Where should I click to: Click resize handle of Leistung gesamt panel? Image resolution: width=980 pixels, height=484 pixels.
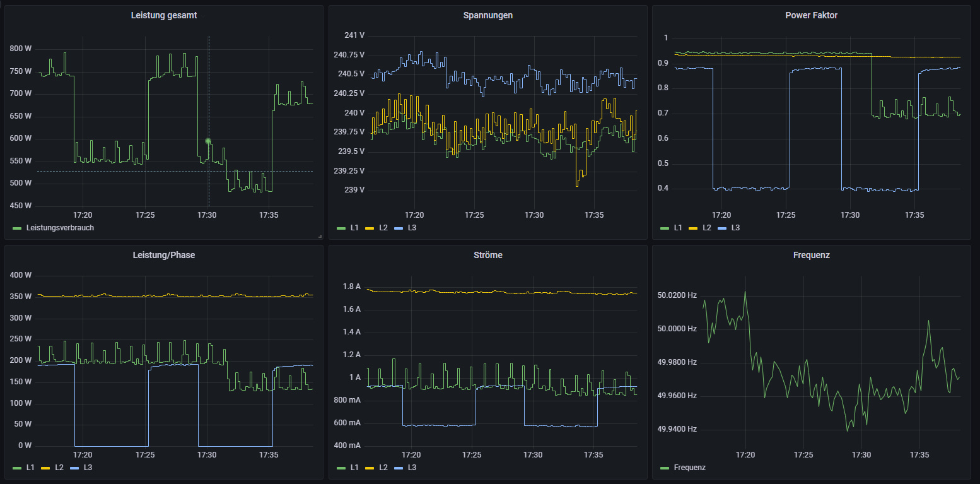point(320,236)
